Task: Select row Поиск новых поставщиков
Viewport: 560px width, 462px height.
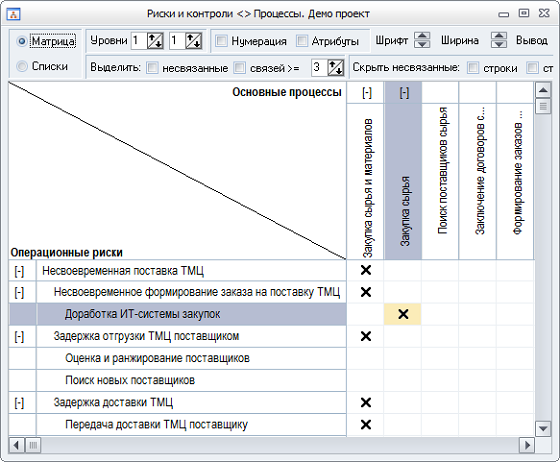Action: (191, 381)
